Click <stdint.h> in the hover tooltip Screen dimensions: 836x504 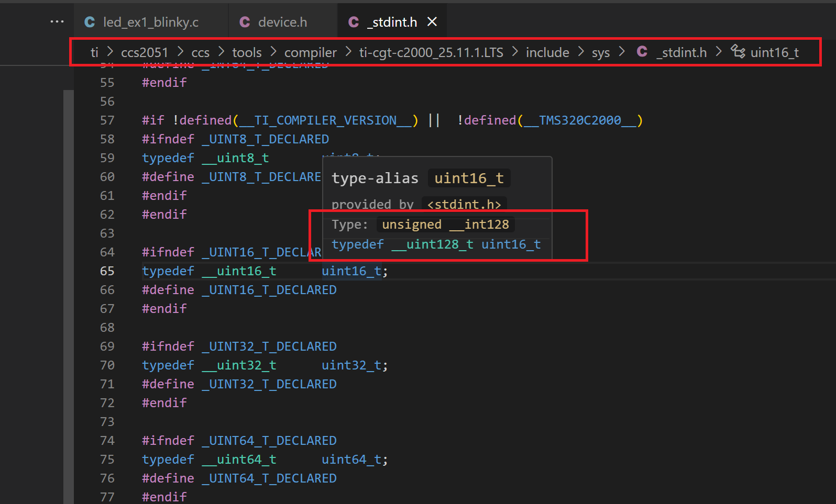click(x=464, y=205)
